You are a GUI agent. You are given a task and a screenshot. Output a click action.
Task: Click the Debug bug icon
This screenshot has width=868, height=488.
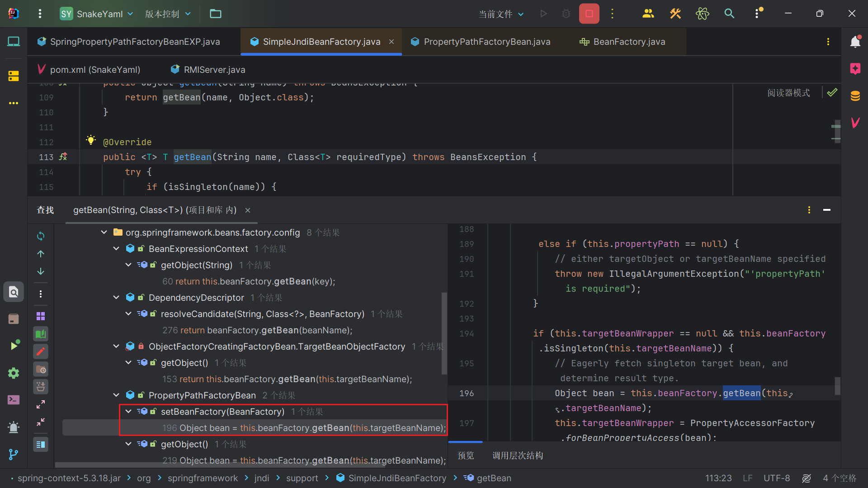(566, 14)
